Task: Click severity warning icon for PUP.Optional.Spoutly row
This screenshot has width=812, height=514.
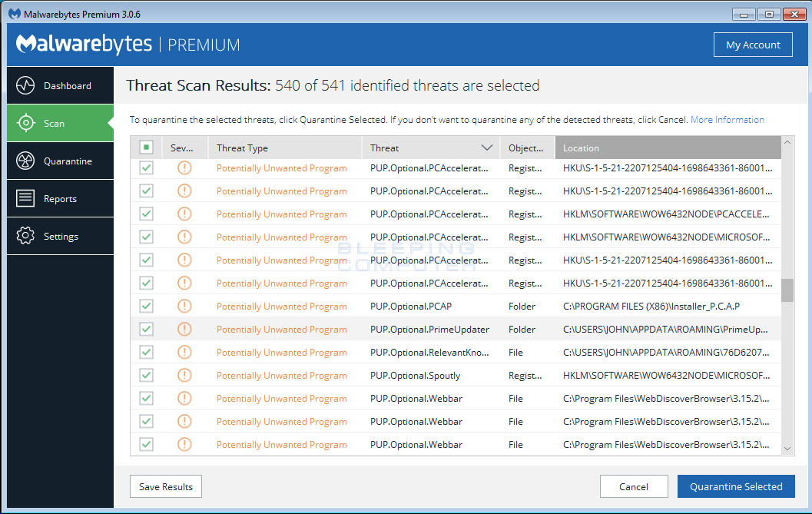Action: (x=184, y=375)
